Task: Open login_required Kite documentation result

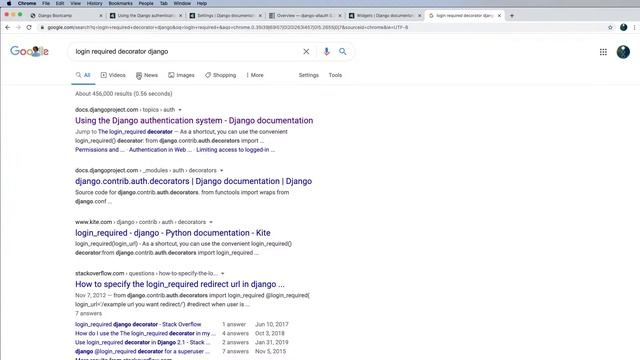Action: tap(173, 233)
